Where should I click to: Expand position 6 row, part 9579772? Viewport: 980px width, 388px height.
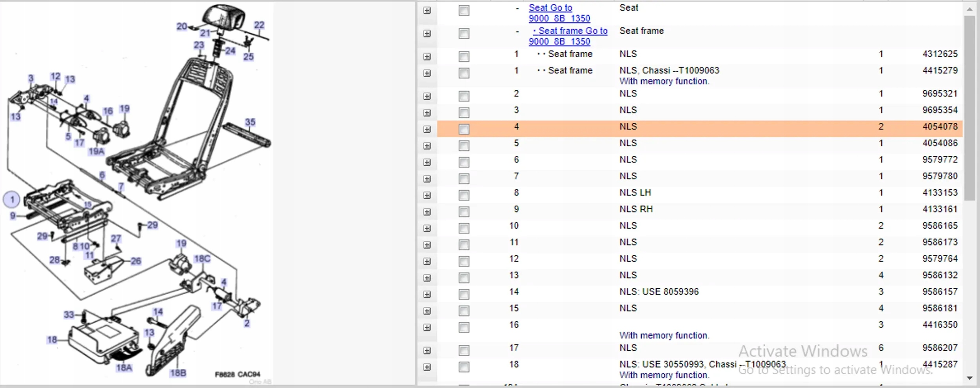click(427, 162)
